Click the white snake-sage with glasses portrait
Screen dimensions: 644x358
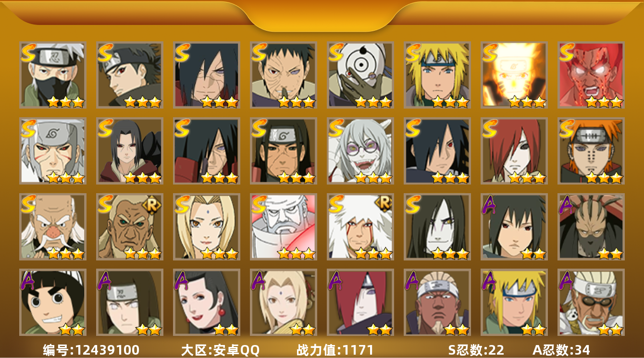(x=360, y=151)
